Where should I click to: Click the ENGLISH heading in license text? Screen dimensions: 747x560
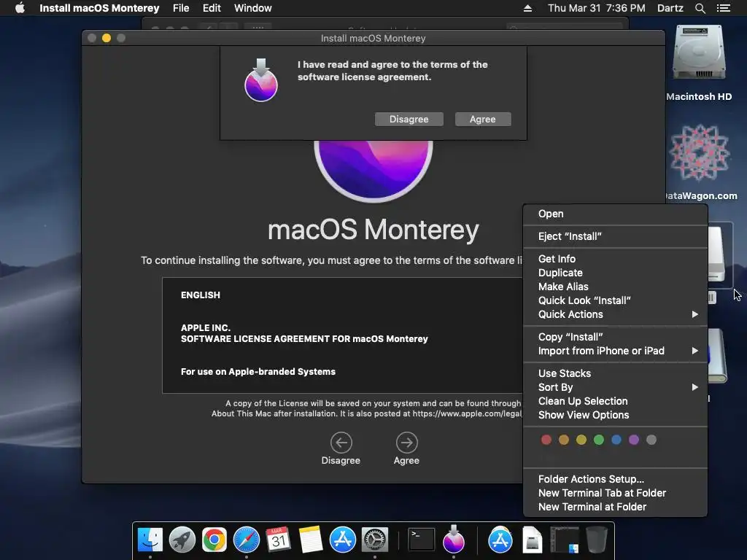pyautogui.click(x=201, y=295)
